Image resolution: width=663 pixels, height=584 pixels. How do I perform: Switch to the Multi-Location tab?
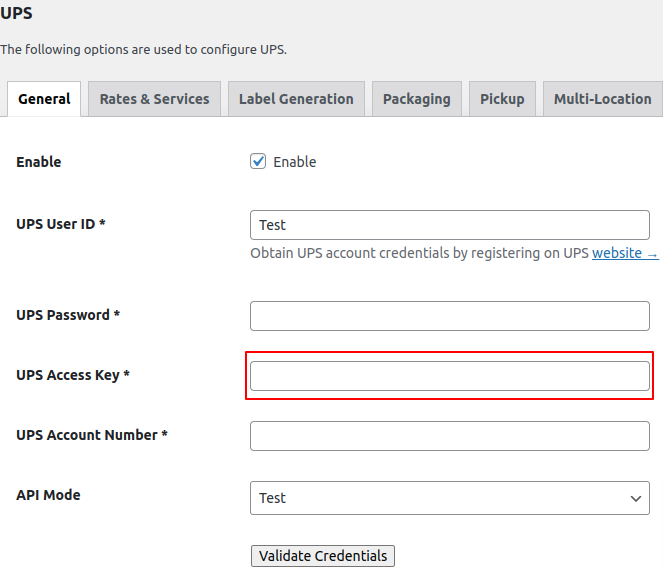click(x=602, y=99)
